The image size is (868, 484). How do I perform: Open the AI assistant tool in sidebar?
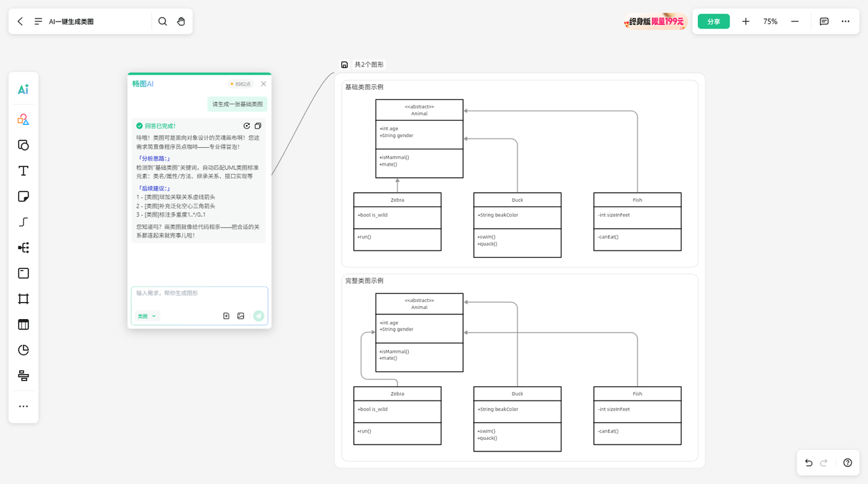(23, 89)
